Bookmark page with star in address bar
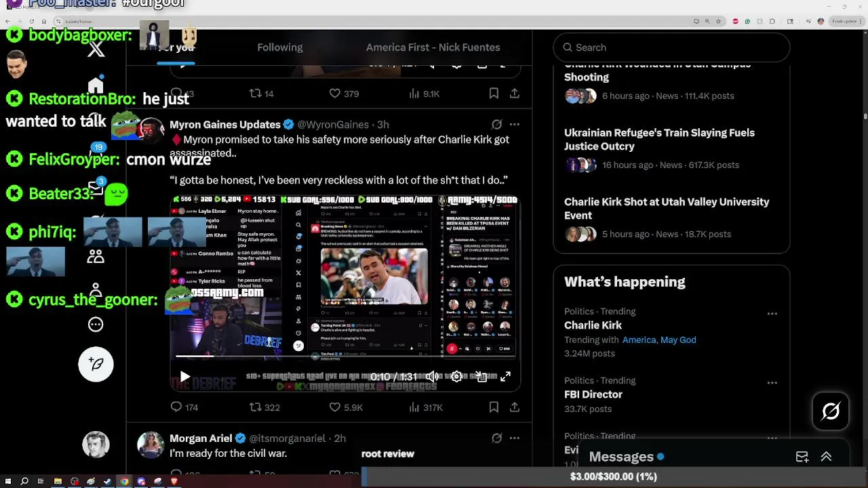This screenshot has width=868, height=488. (718, 22)
